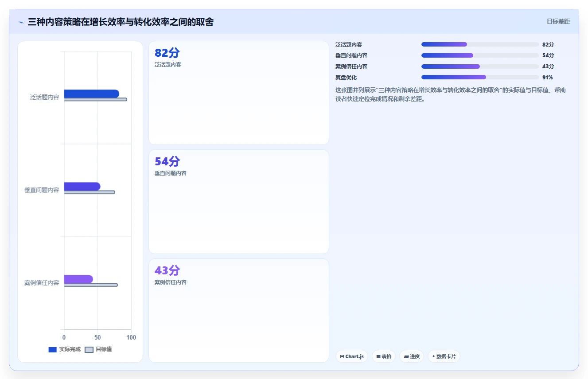Click the title 三种内容策略在增长效率与转化效率之间的取舍
Screen dimensions: 588x379
(121, 22)
